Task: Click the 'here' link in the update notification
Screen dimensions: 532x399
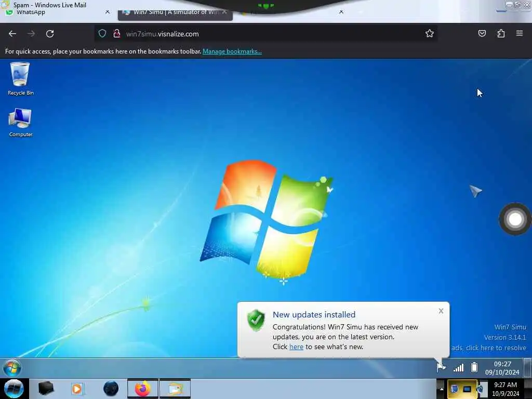Action: 296,347
